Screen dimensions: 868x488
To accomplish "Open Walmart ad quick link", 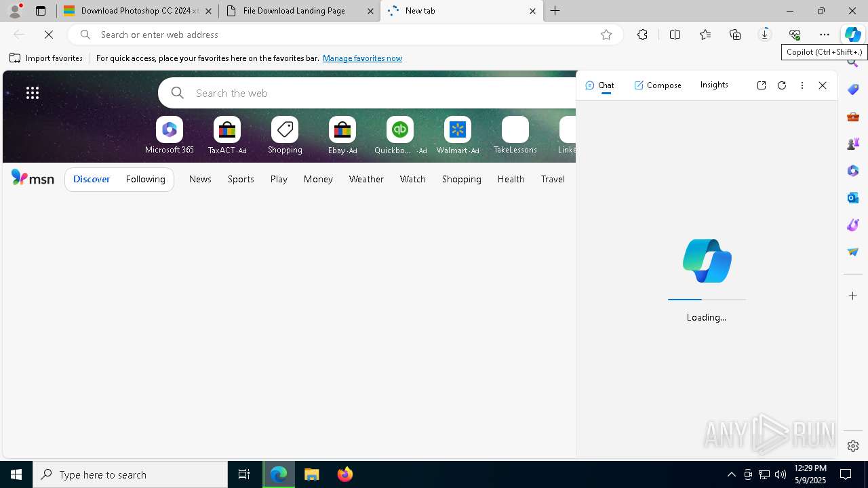I will pos(458,136).
